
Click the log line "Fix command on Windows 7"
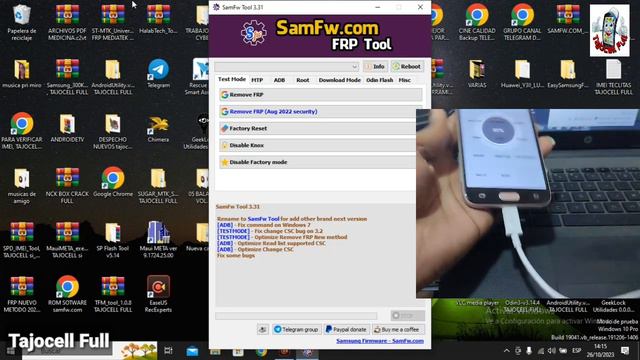(x=274, y=225)
